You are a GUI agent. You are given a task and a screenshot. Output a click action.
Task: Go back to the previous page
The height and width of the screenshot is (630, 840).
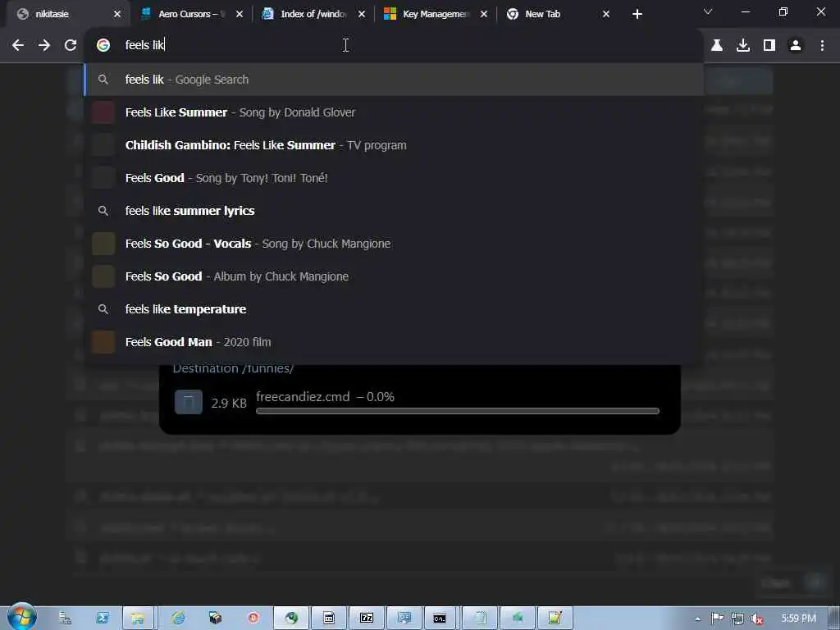click(x=18, y=46)
